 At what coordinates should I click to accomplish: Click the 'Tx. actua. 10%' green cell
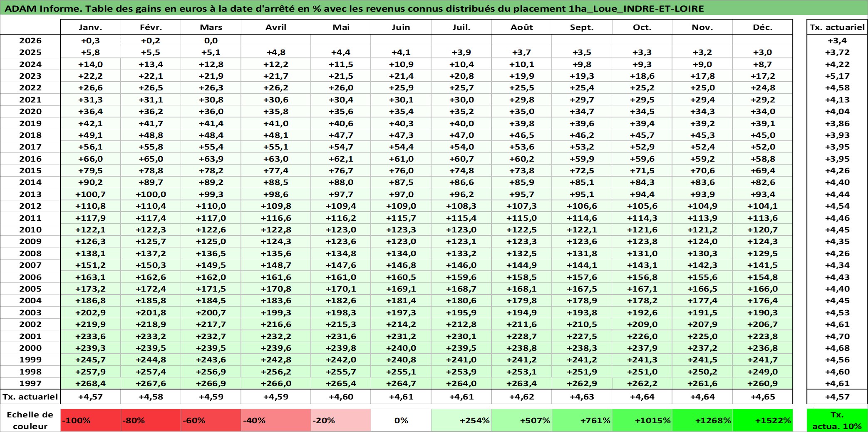coord(837,420)
